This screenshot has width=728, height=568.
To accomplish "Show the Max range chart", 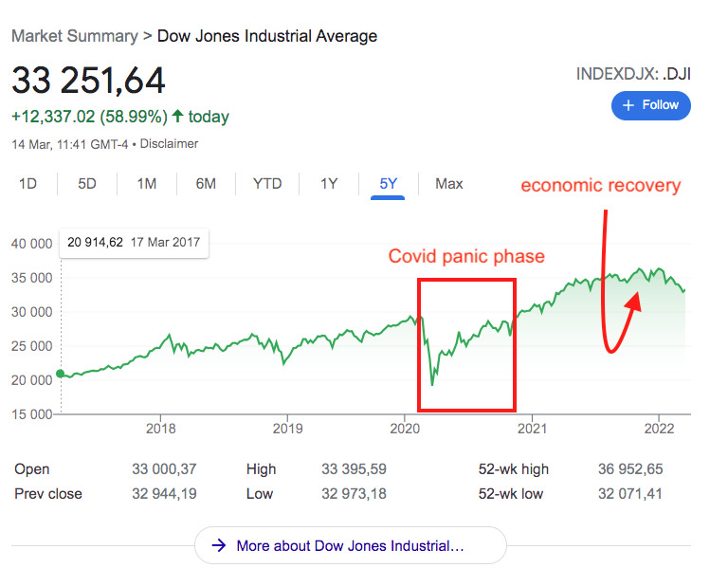I will coord(449,184).
